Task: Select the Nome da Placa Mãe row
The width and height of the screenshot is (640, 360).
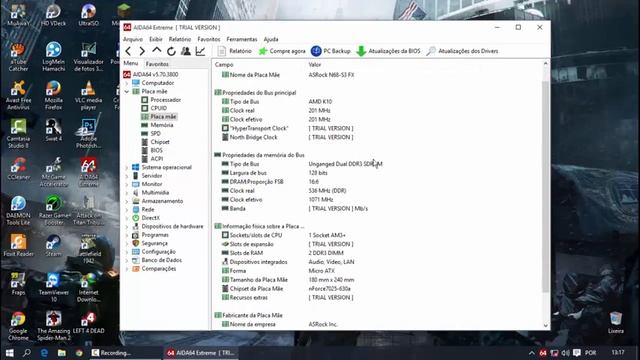Action: tap(378, 75)
